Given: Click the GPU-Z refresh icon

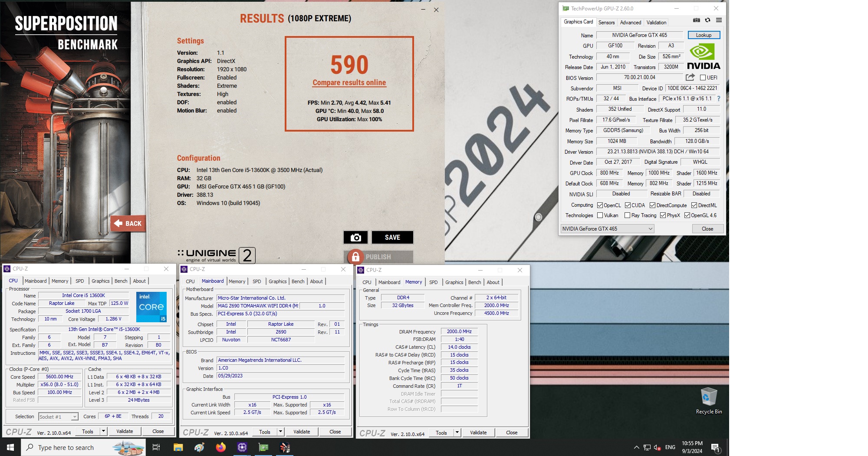Looking at the screenshot, I should 707,20.
